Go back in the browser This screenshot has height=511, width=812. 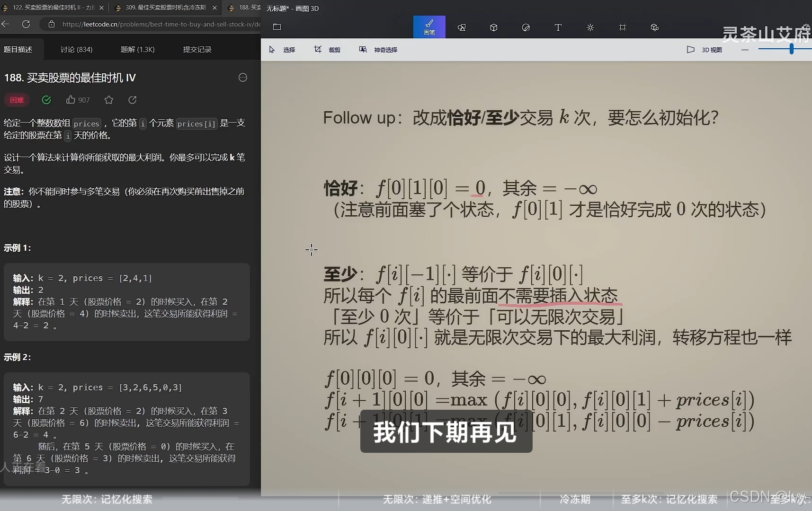tap(6, 24)
